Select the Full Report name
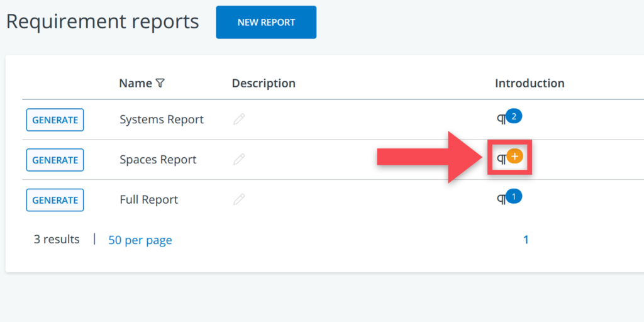The image size is (644, 322). pyautogui.click(x=148, y=200)
